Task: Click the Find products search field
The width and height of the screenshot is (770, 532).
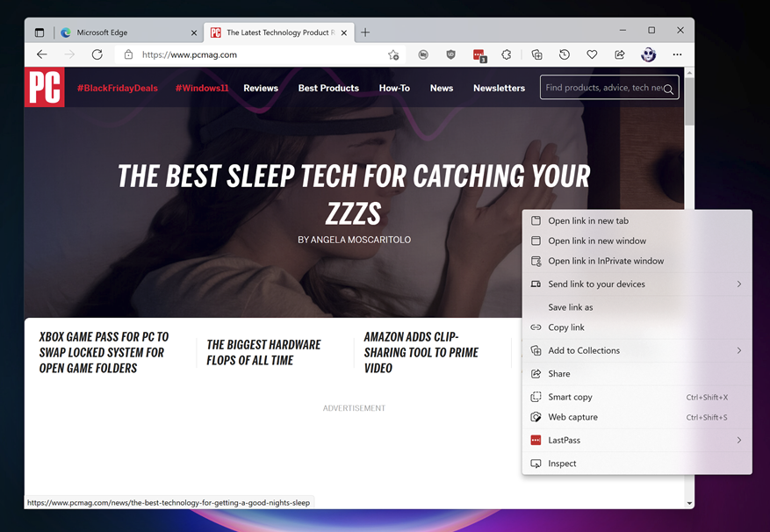Action: click(609, 88)
